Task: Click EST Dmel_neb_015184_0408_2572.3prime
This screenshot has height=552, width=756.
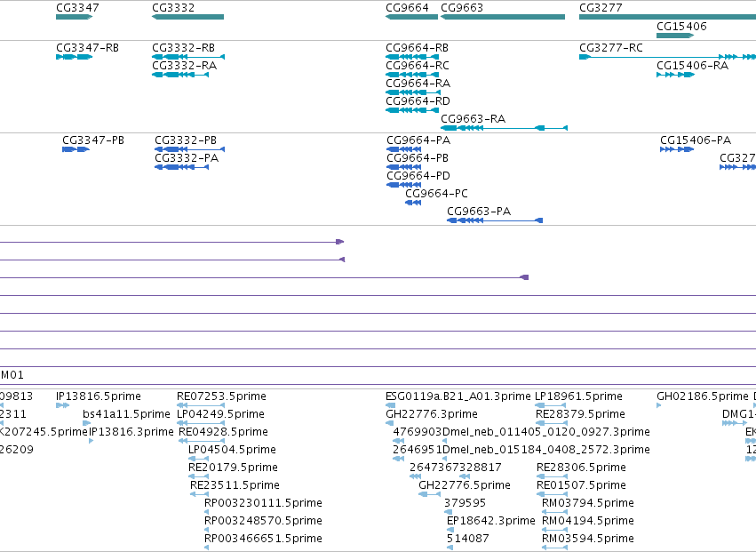Action: tap(444, 459)
